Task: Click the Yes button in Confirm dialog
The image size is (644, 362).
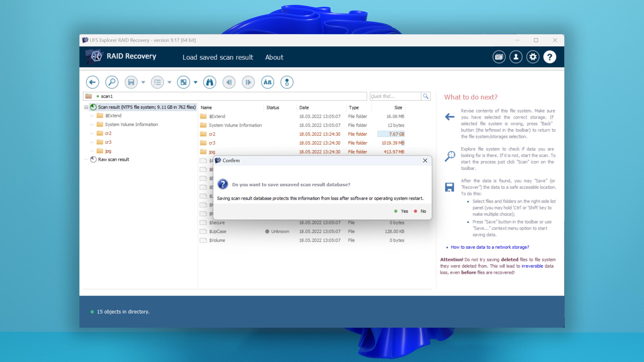Action: [x=401, y=211]
